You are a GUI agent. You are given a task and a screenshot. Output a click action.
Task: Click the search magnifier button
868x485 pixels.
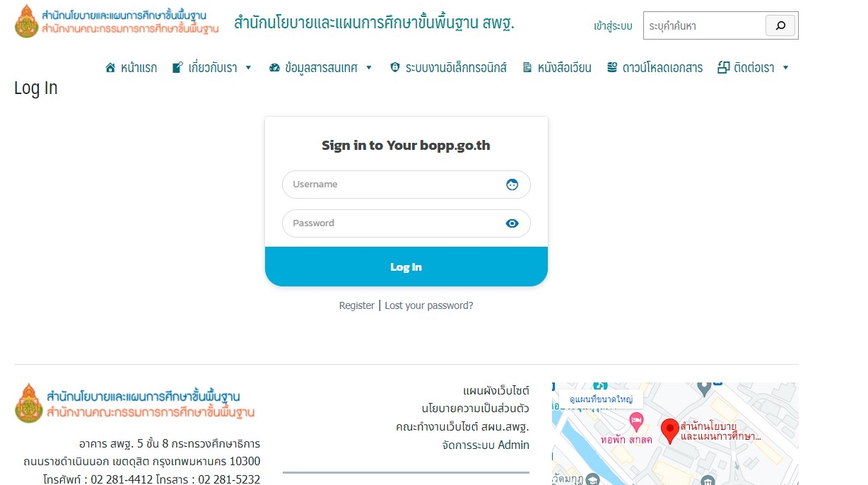click(x=780, y=26)
